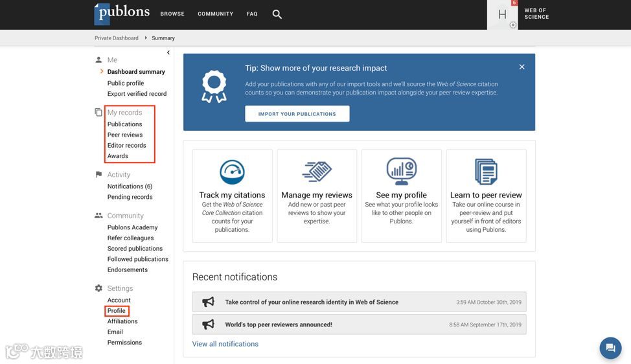The image size is (631, 364).
Task: Open the search magnifier icon
Action: [x=277, y=14]
